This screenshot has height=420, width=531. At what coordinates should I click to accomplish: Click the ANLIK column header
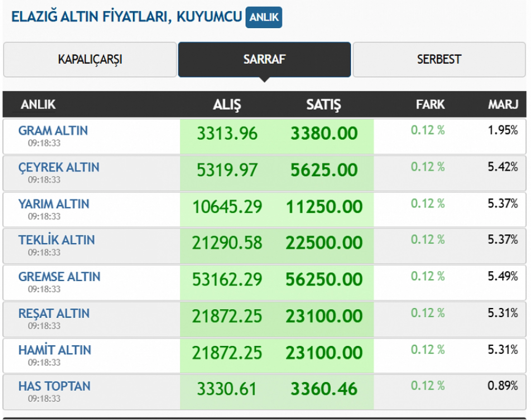pyautogui.click(x=38, y=104)
